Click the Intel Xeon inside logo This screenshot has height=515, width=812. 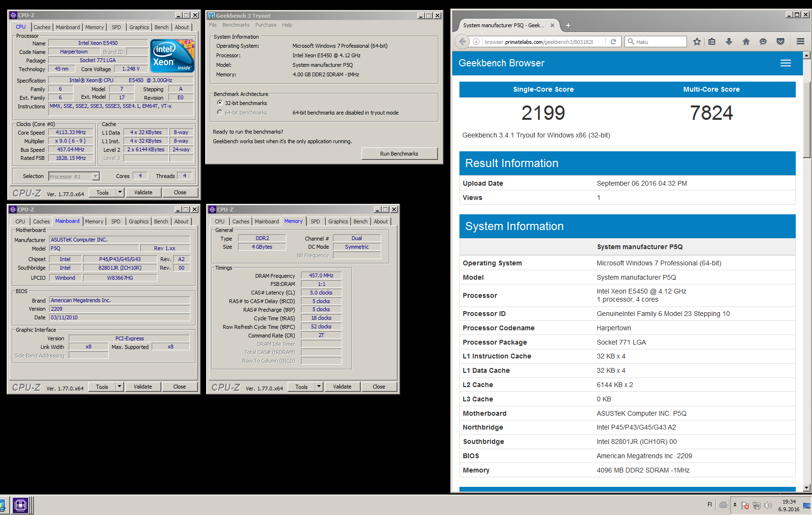pos(172,56)
